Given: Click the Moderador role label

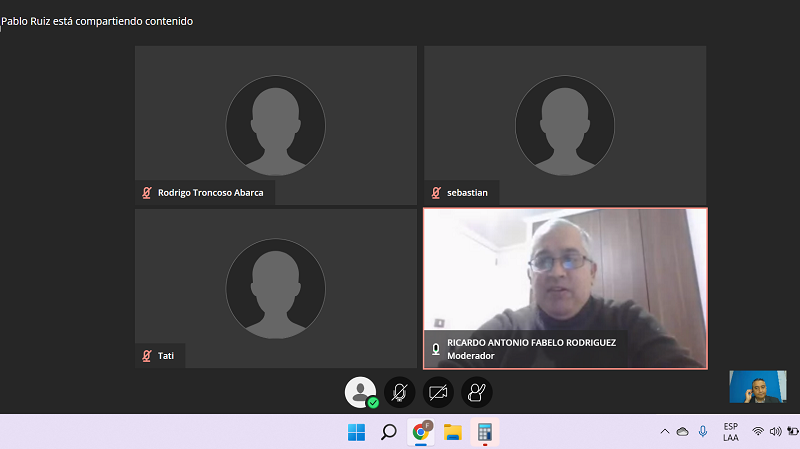Looking at the screenshot, I should pyautogui.click(x=471, y=356).
